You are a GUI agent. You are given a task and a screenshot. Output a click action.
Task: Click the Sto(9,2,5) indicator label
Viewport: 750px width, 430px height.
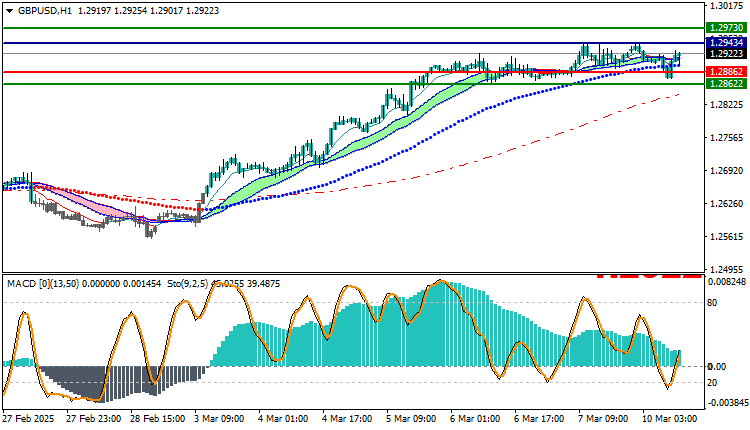[188, 284]
